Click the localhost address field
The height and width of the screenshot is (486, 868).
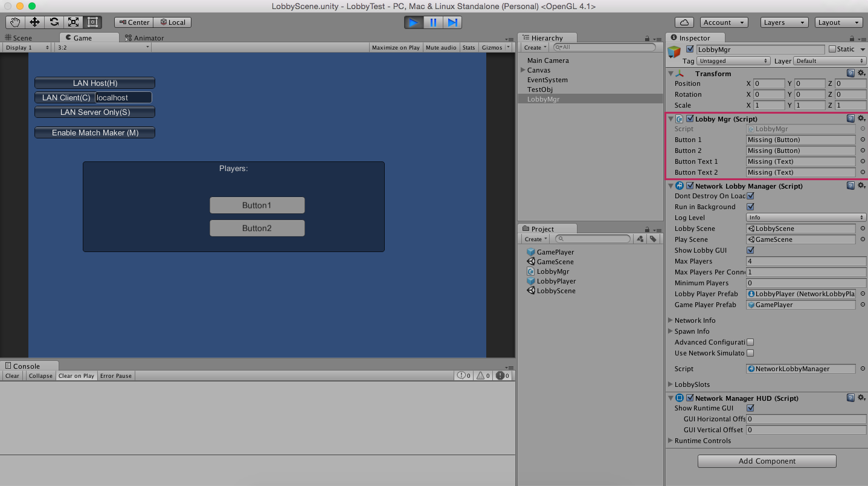click(123, 97)
